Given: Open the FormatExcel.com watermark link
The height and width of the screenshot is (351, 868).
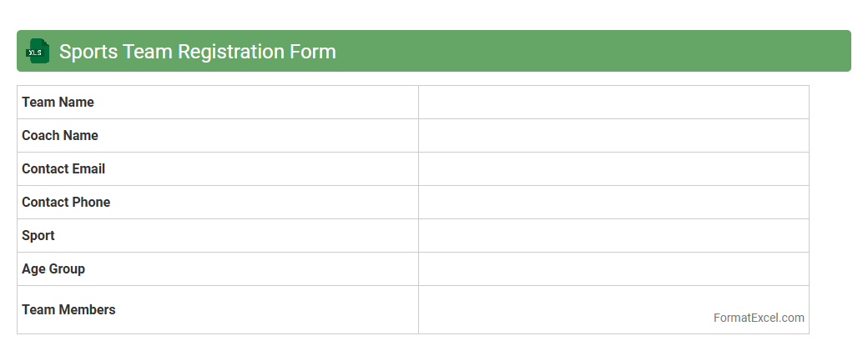Looking at the screenshot, I should 759,318.
